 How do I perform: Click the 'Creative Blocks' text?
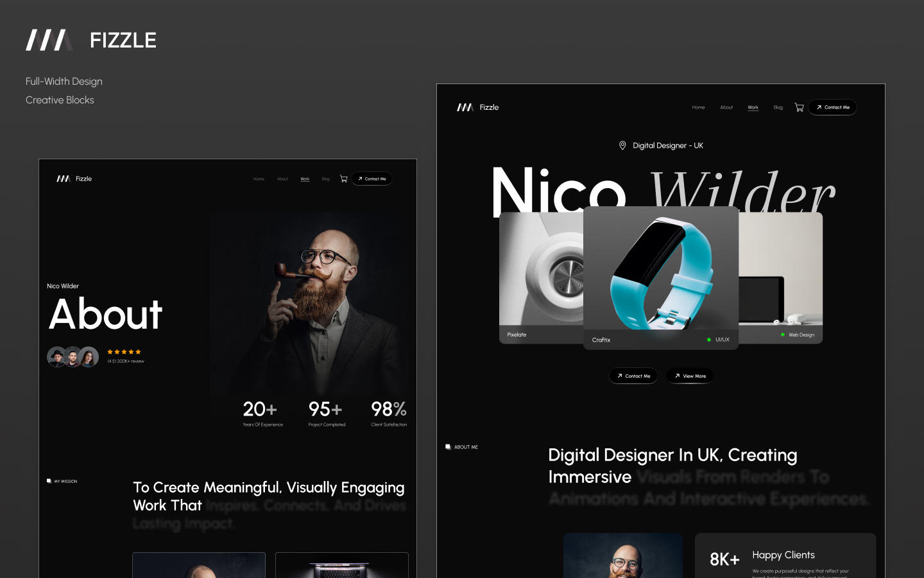click(x=60, y=100)
